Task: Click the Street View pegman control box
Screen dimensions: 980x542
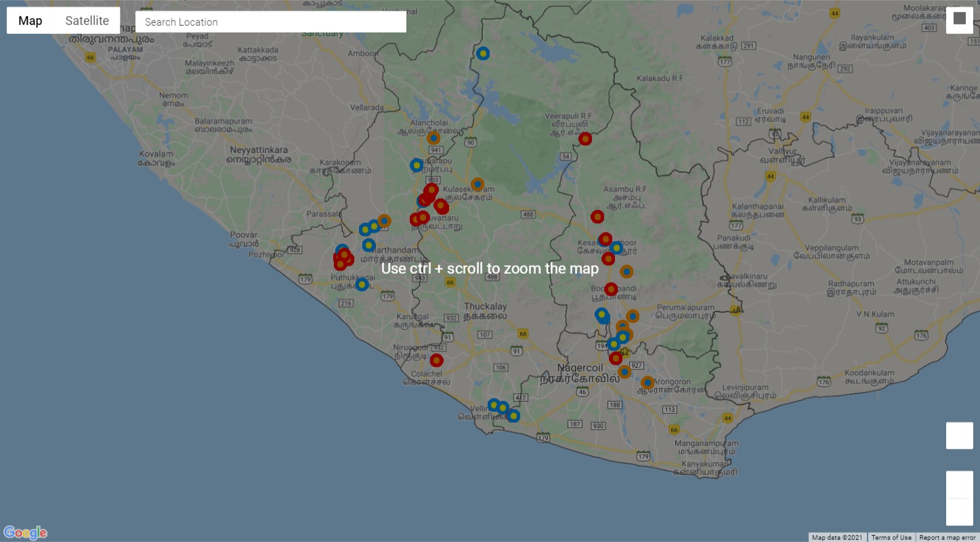Action: [959, 436]
